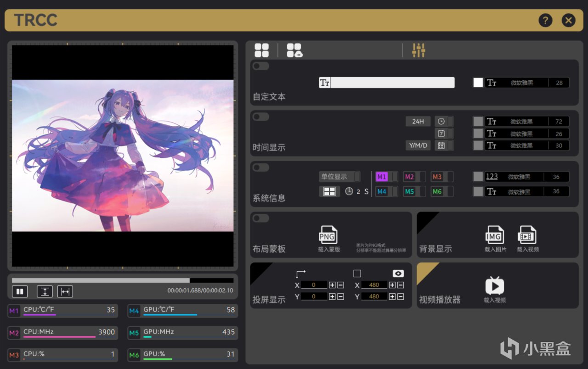The image size is (588, 369).
Task: Select the M4 GPU temperature sensor
Action: click(183, 311)
